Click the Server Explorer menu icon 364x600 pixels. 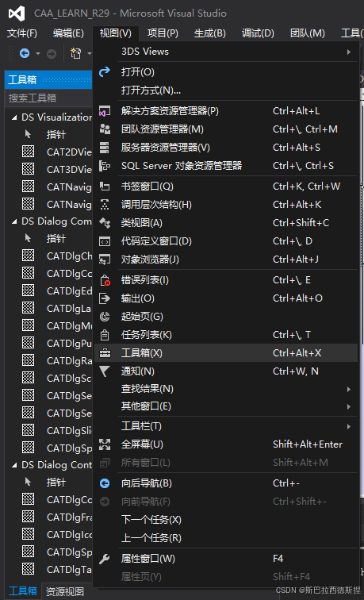click(x=105, y=148)
